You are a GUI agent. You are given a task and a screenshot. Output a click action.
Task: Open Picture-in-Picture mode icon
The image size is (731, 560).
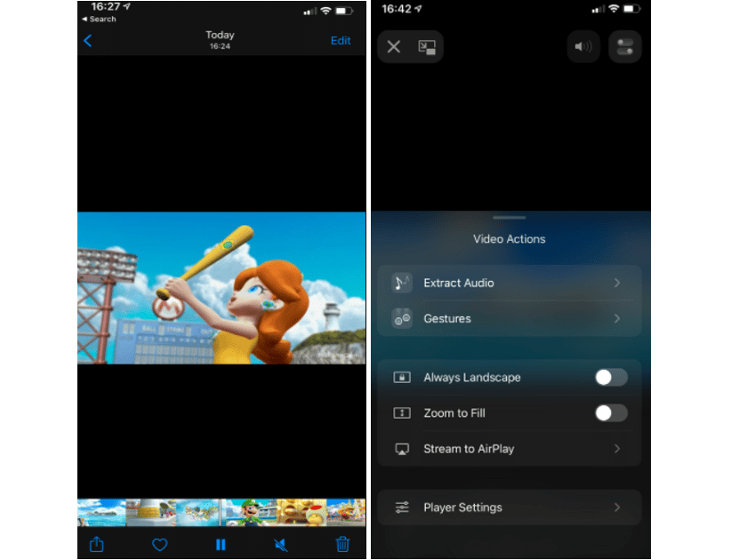coord(426,46)
